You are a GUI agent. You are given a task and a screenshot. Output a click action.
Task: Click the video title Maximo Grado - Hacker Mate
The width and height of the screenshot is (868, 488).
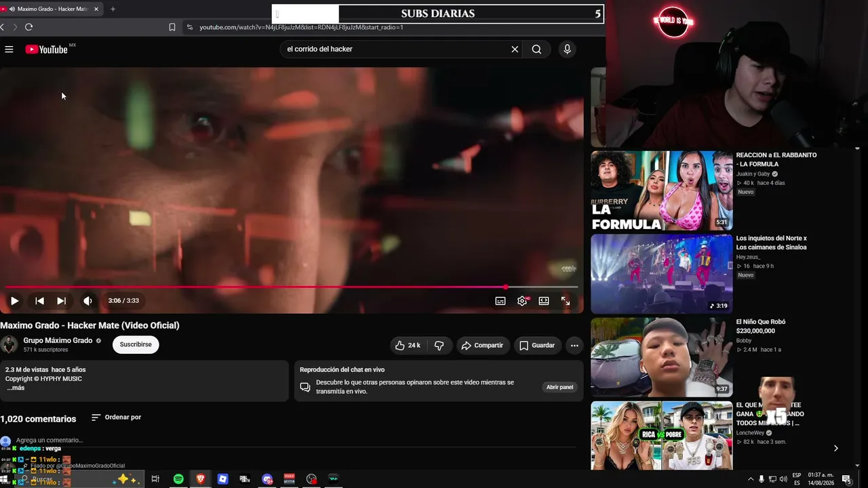point(90,325)
